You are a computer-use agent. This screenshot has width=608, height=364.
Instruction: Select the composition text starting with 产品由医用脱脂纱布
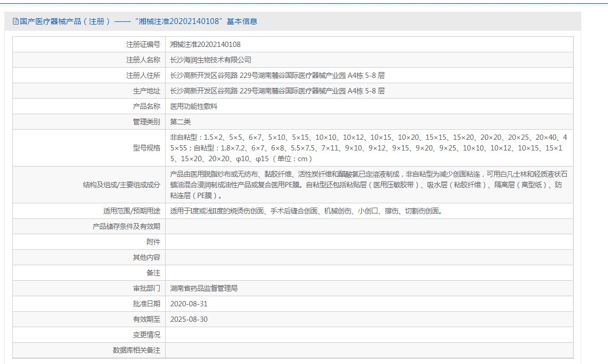pyautogui.click(x=369, y=185)
